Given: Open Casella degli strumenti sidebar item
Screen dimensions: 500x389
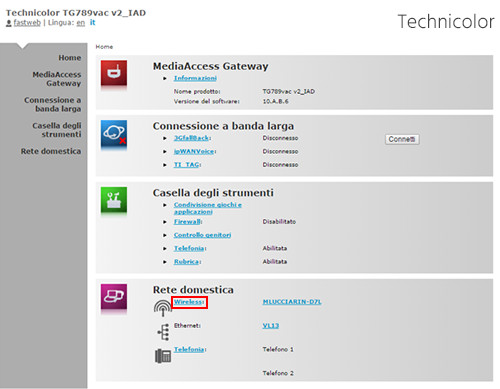Looking at the screenshot, I should (x=57, y=130).
